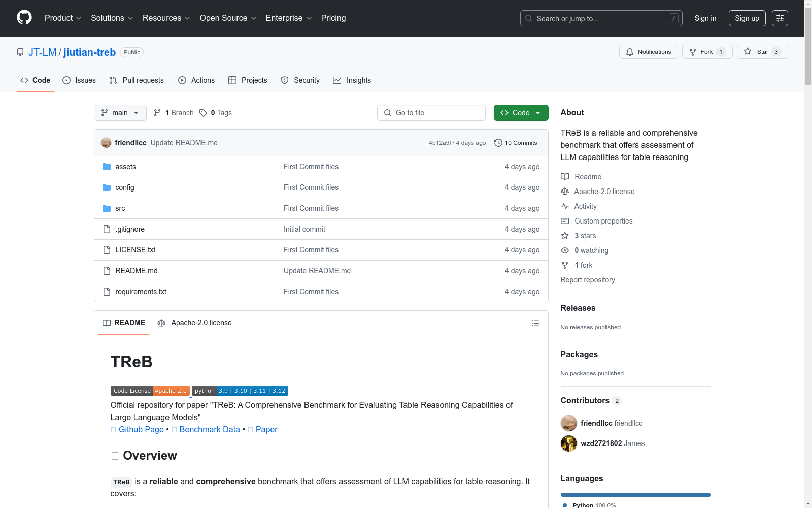Click the Go to file input
The image size is (812, 508).
(431, 113)
